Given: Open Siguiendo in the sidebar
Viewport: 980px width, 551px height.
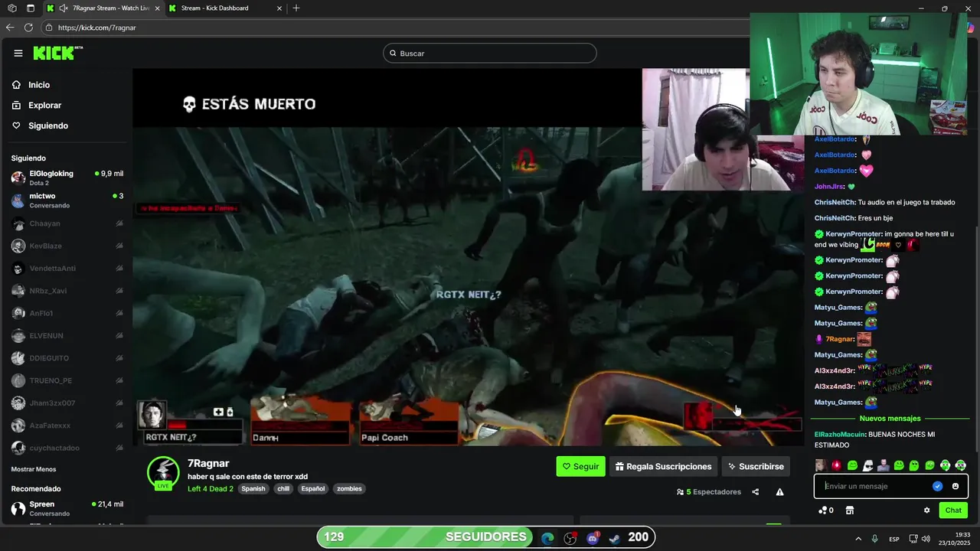Looking at the screenshot, I should point(40,126).
